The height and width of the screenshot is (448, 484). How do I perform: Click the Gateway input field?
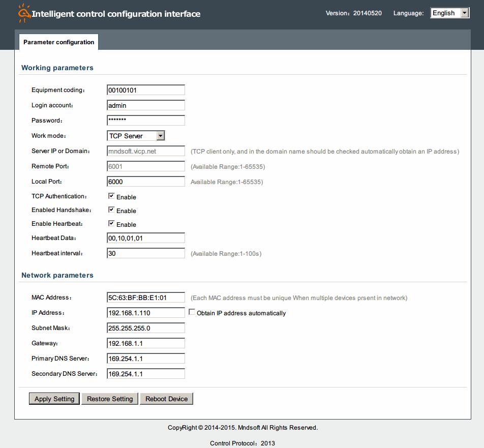pyautogui.click(x=146, y=343)
